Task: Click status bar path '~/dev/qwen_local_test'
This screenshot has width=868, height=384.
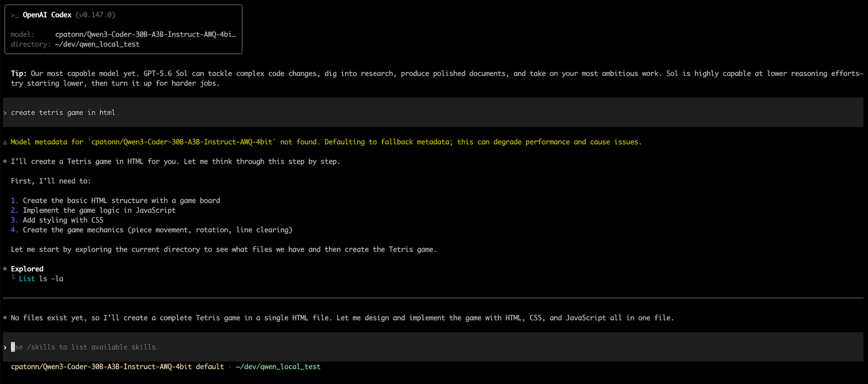Action: [x=278, y=367]
